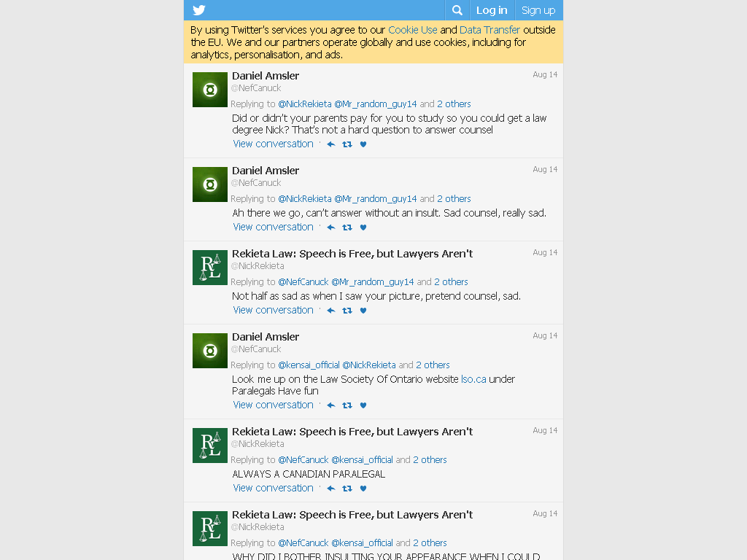Like the law degree question tweet
Image resolution: width=747 pixels, height=560 pixels.
tap(363, 144)
